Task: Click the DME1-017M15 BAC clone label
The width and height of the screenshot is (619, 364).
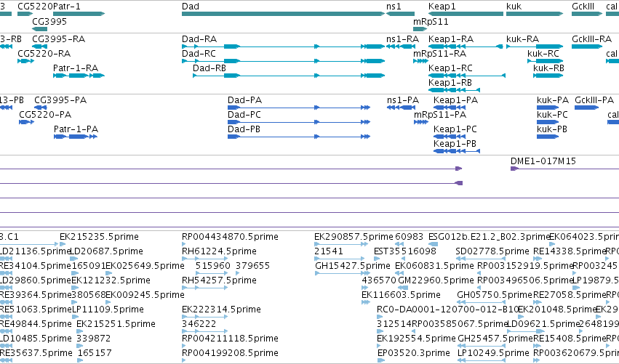Action: (x=543, y=161)
